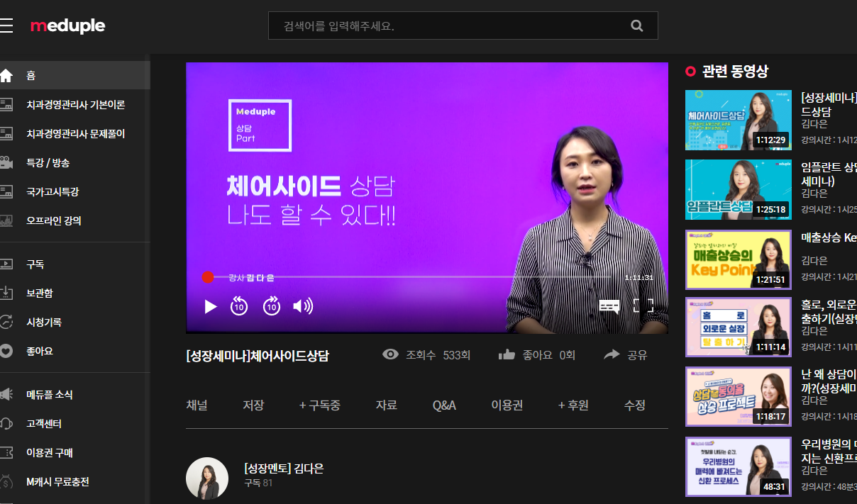Click the 좋아요 heart icon in sidebar
Image resolution: width=857 pixels, height=504 pixels.
(6, 351)
